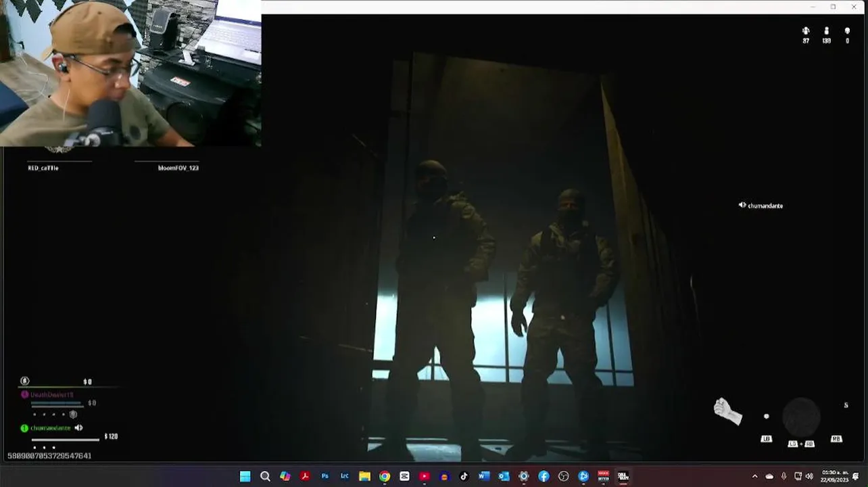Open Facebook from the taskbar
This screenshot has width=868, height=487.
[544, 476]
